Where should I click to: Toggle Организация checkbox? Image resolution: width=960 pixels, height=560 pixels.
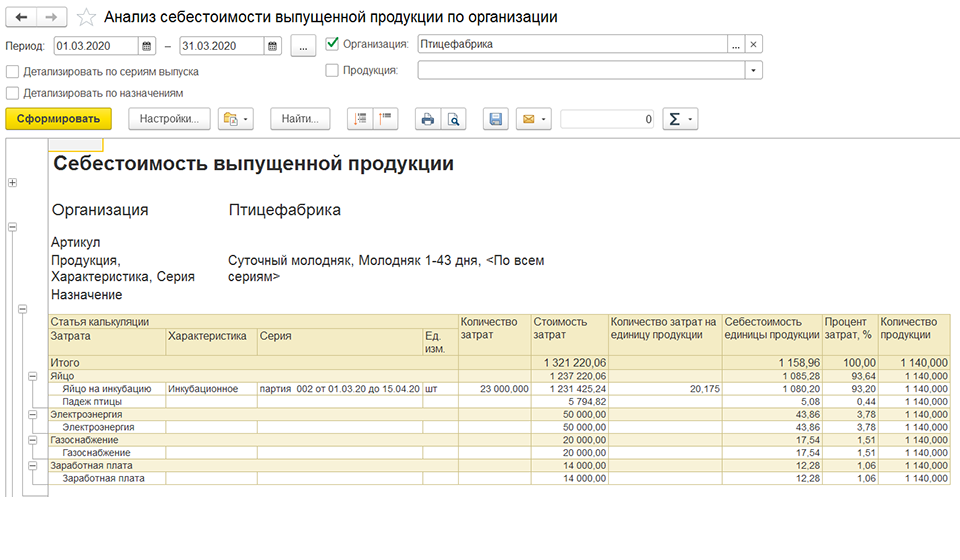(x=332, y=43)
